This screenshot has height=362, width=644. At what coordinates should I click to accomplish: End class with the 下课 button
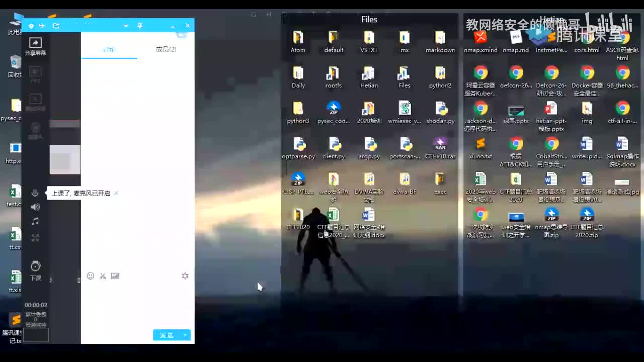[x=35, y=271]
